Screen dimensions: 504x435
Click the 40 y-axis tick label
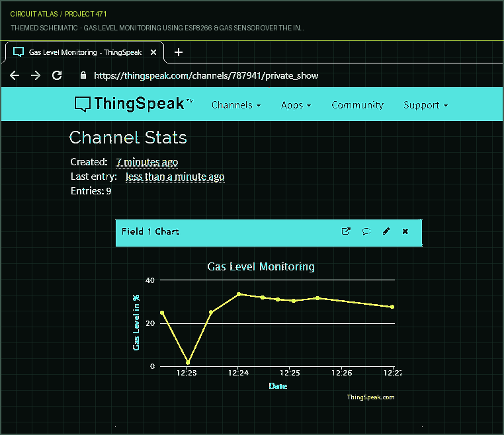(150, 280)
